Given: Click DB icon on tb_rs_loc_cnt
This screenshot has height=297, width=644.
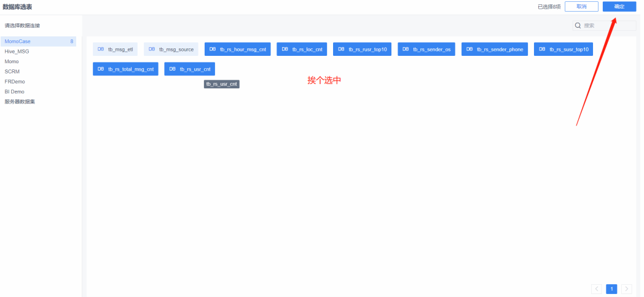Looking at the screenshot, I should 285,49.
